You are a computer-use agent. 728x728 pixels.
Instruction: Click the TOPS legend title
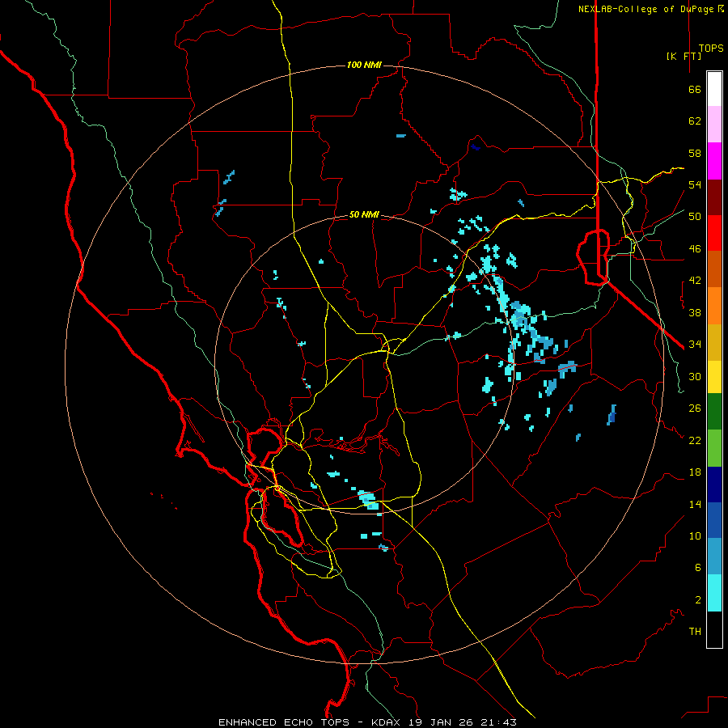711,49
